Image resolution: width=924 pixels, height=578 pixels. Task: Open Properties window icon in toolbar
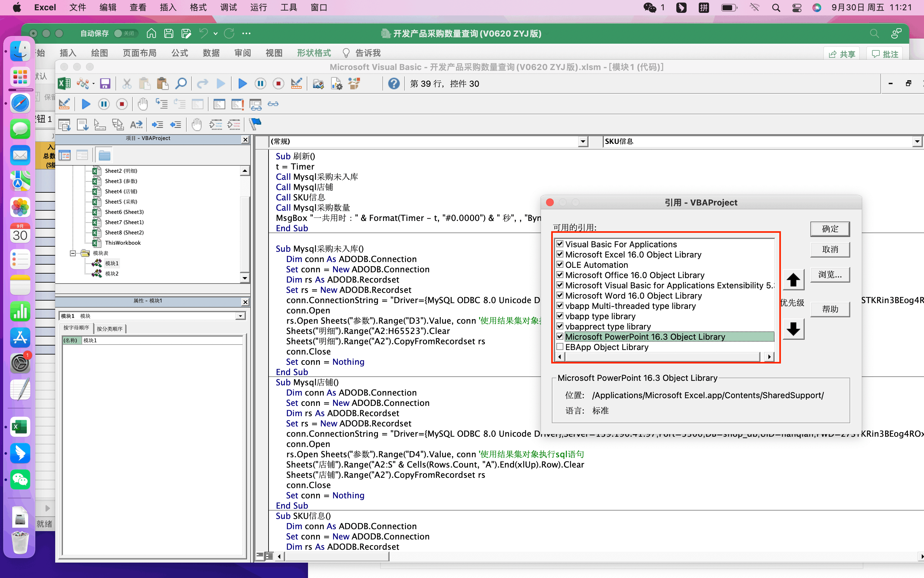[x=336, y=84]
